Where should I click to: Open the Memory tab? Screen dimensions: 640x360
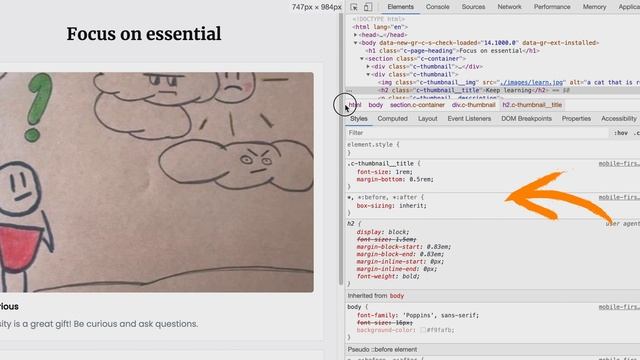point(594,7)
